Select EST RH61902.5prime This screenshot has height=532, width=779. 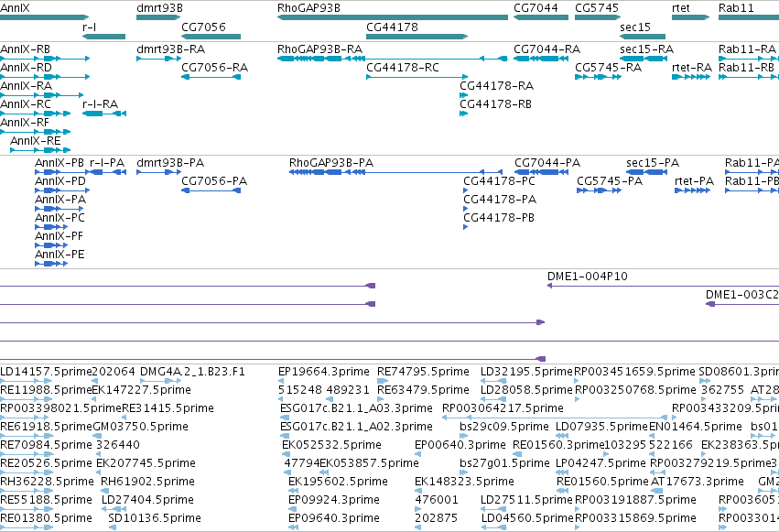[147, 482]
